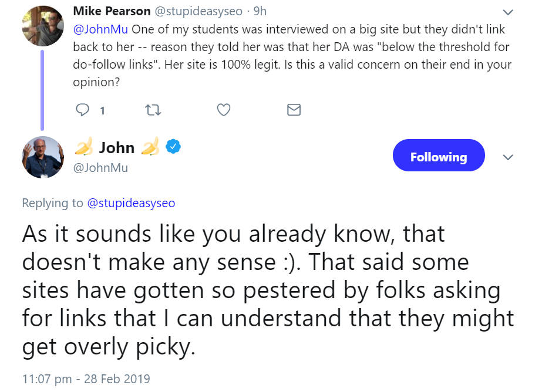542x392 pixels.
Task: Click the reply icon on Mike's tweet
Action: 83,110
